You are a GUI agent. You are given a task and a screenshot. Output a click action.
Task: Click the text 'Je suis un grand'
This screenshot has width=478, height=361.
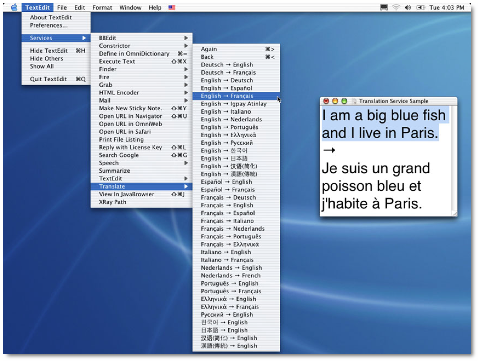click(x=376, y=169)
